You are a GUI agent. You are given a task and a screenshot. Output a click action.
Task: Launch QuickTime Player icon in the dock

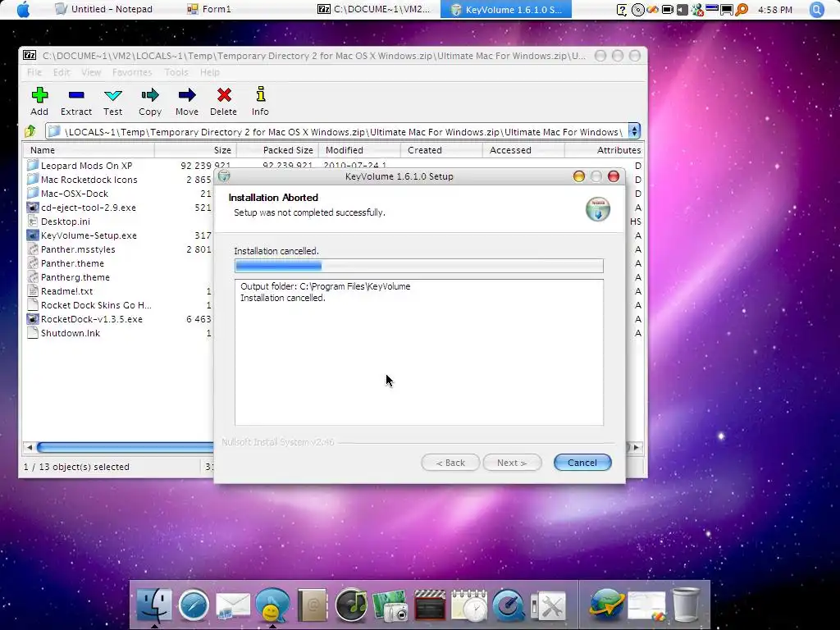coord(509,606)
